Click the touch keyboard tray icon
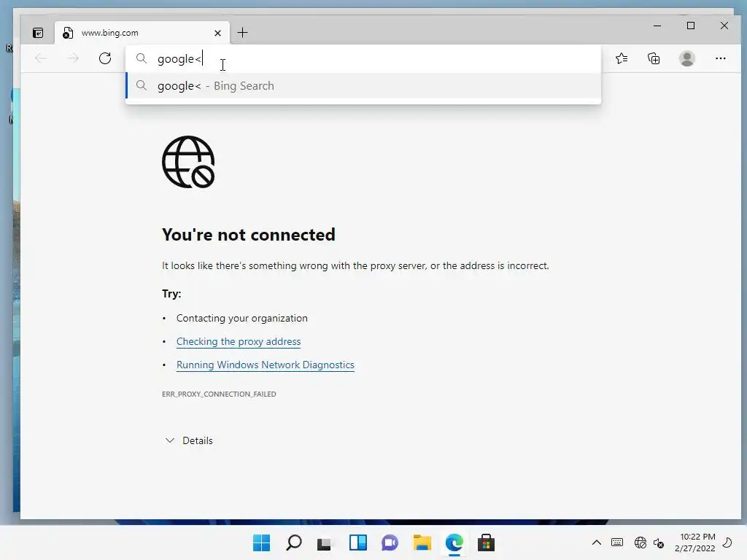Image resolution: width=747 pixels, height=560 pixels. coord(617,542)
